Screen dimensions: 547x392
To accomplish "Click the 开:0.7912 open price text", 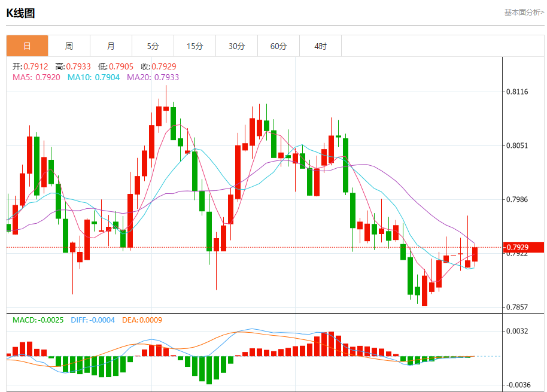I will tap(31, 66).
